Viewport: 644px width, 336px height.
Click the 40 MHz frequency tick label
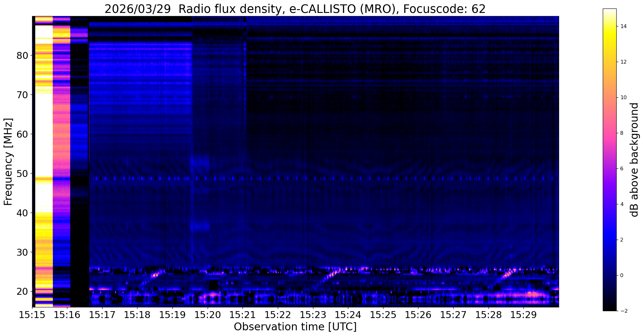point(22,213)
